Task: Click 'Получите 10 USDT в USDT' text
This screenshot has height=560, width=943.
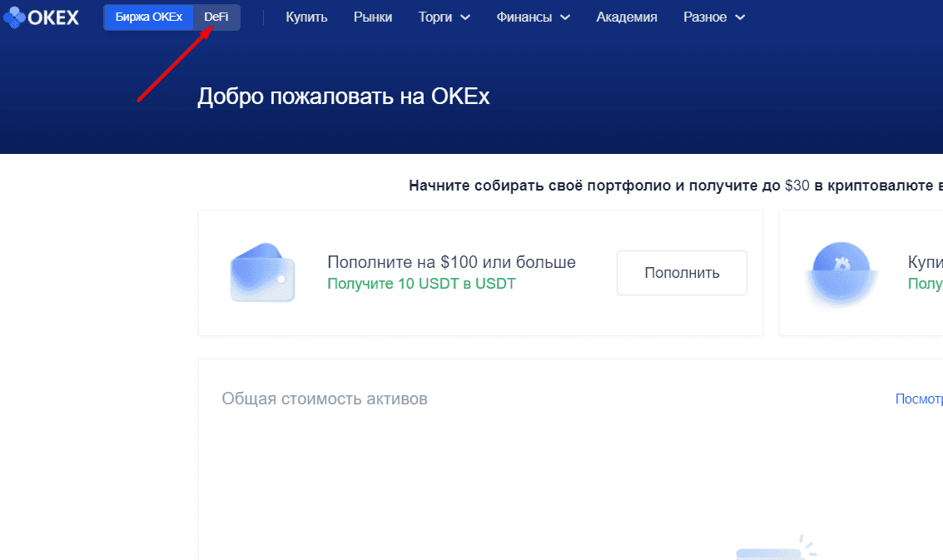Action: tap(422, 283)
